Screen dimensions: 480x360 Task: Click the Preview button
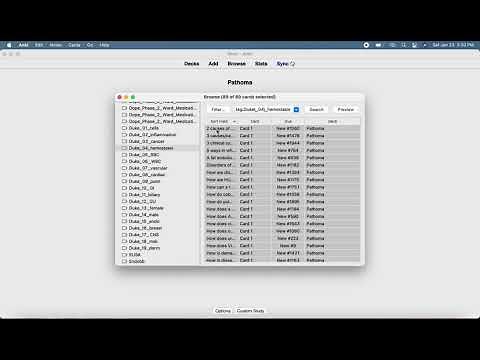(x=346, y=109)
